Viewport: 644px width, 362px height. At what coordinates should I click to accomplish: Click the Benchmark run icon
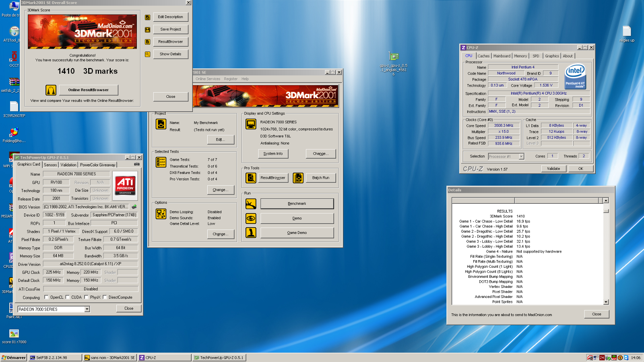(251, 204)
